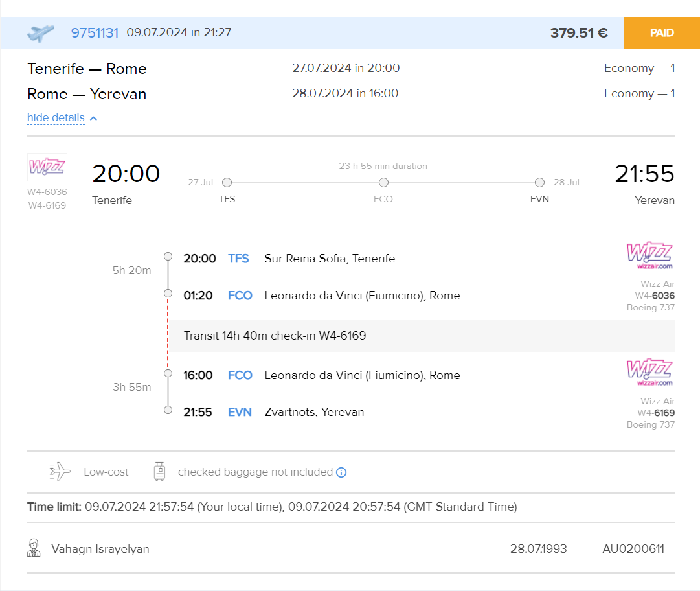The image size is (700, 591).
Task: Click the Tenerife — Rome route title
Action: (x=87, y=69)
